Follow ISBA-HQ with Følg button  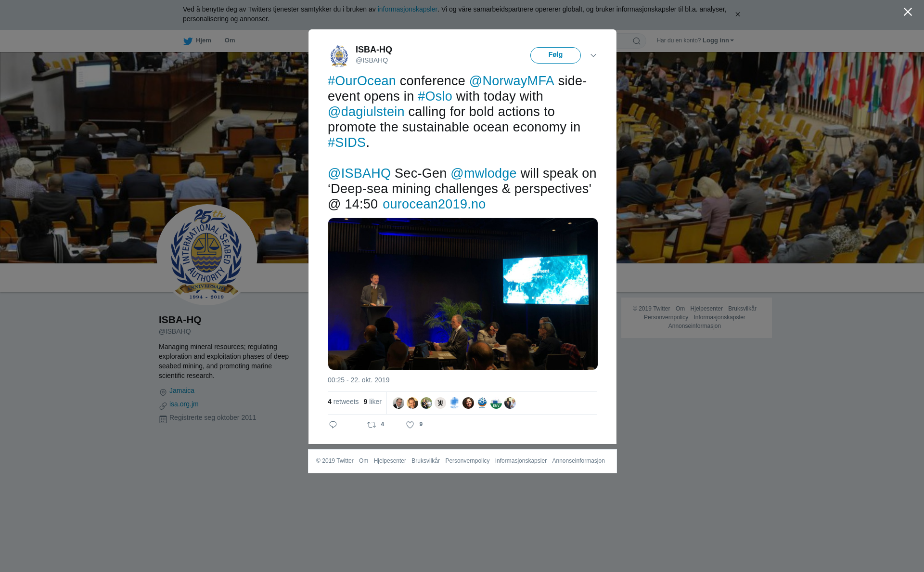[555, 55]
